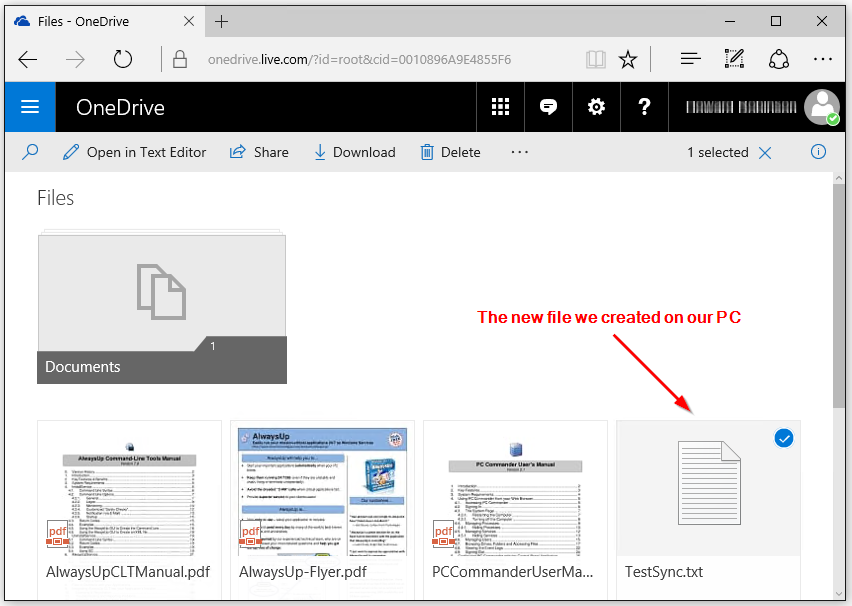The width and height of the screenshot is (852, 606).
Task: Click the site lock security icon
Action: click(x=180, y=59)
